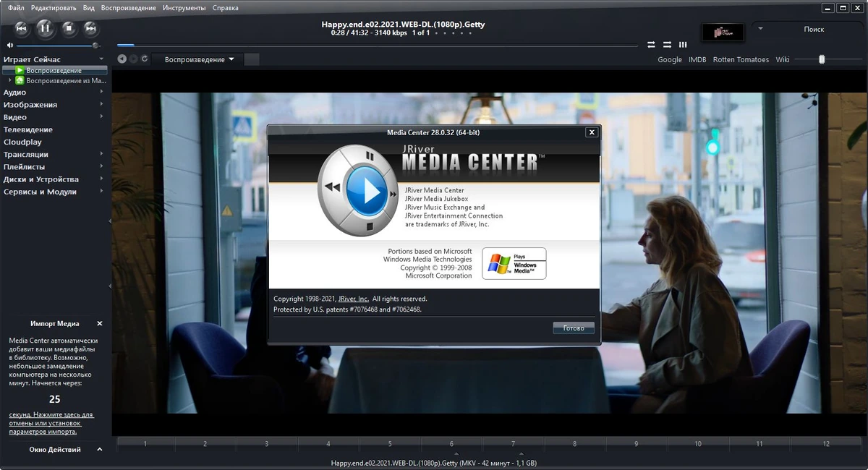Expand Воспроизведение из Ма... tree node
The width and height of the screenshot is (868, 470).
[x=9, y=80]
